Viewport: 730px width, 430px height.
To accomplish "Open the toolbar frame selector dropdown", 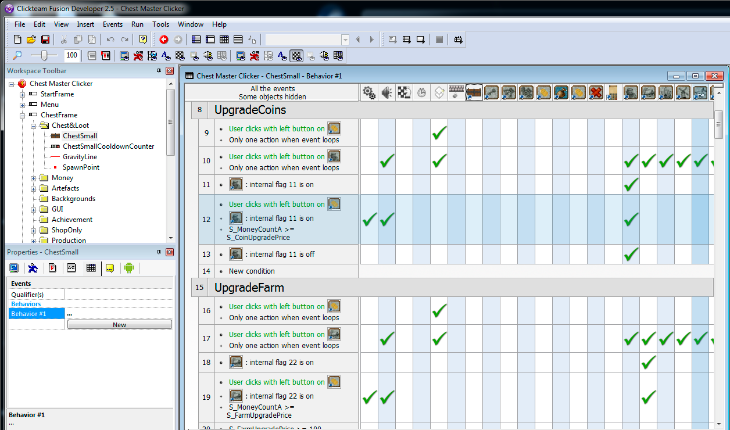I will [x=345, y=40].
